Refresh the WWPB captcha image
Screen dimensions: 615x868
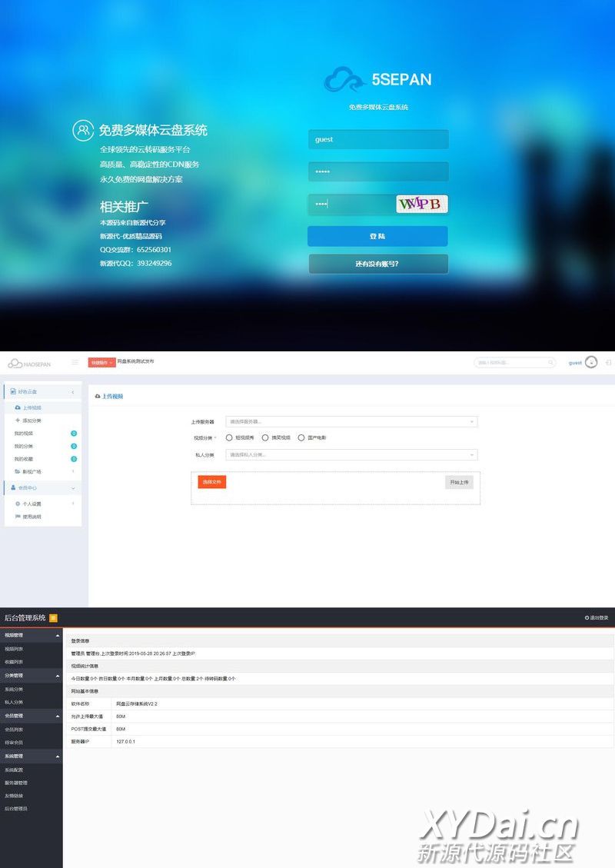tap(422, 204)
